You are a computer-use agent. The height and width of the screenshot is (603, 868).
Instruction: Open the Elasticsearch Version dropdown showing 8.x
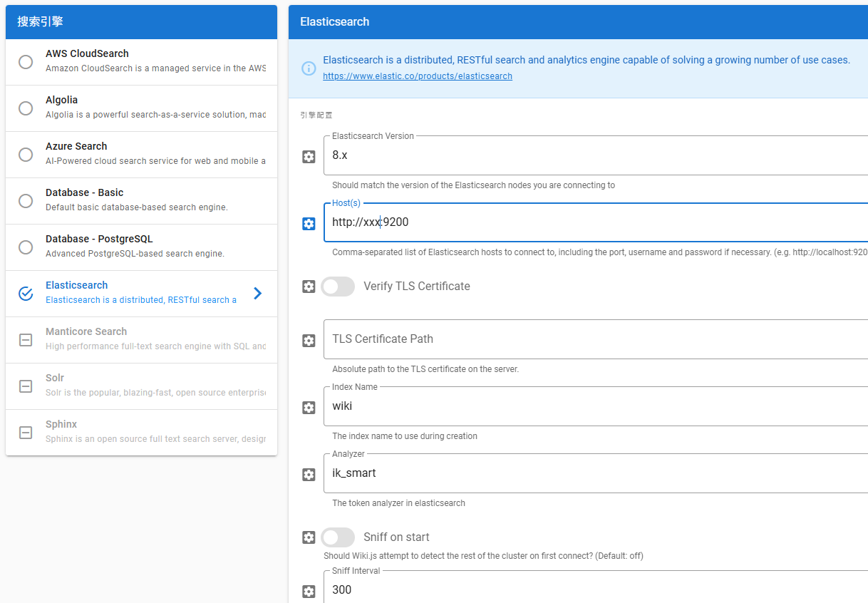(596, 155)
